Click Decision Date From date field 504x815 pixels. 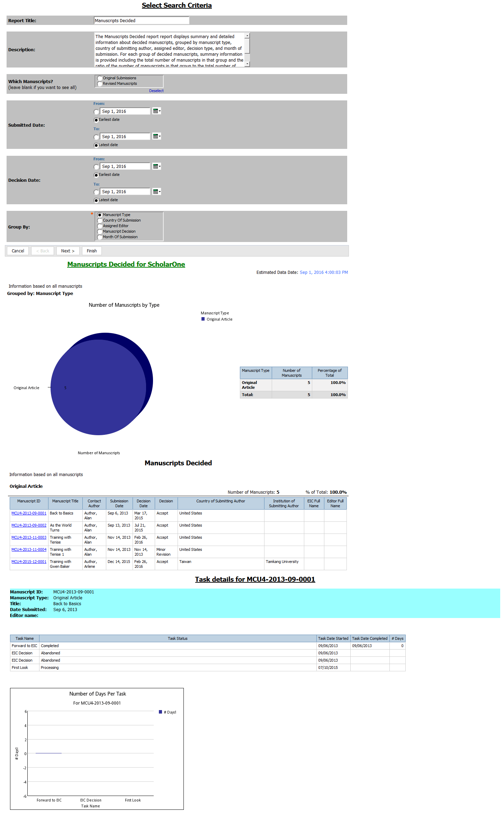[125, 167]
